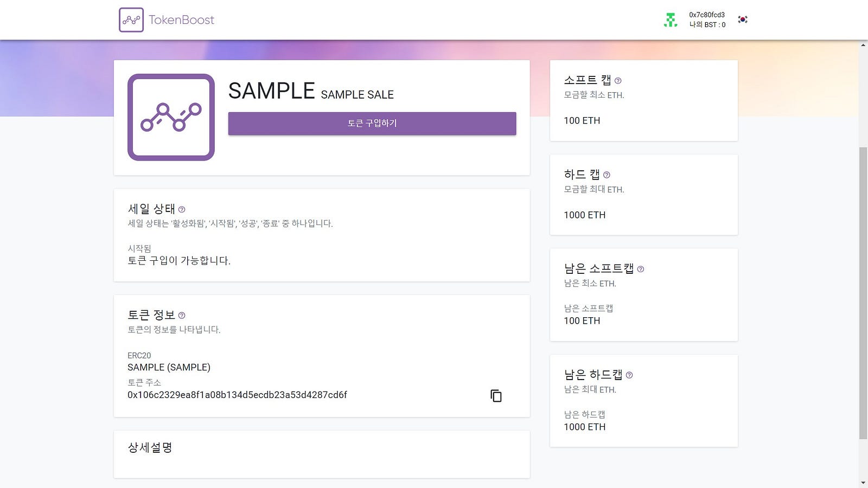Click the 상세설명 section heading
The height and width of the screenshot is (488, 868).
click(x=150, y=448)
